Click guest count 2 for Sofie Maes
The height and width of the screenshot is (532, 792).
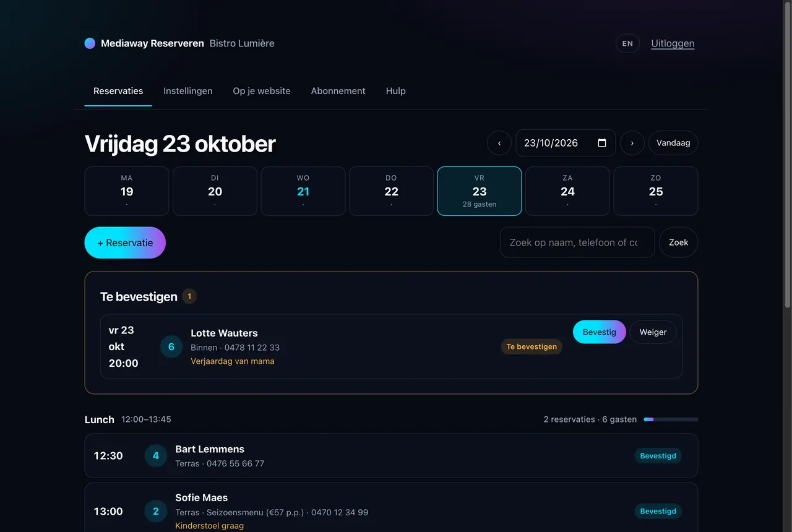coord(156,512)
